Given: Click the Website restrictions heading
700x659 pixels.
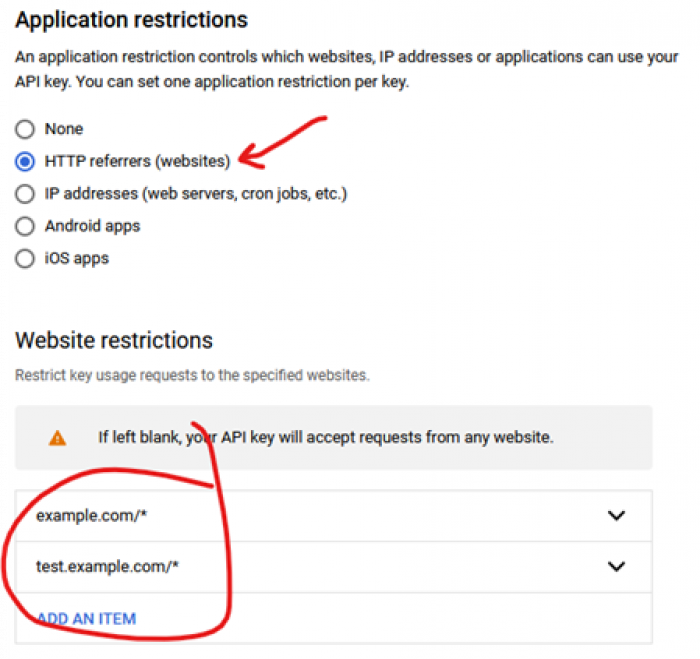Looking at the screenshot, I should click(x=114, y=340).
